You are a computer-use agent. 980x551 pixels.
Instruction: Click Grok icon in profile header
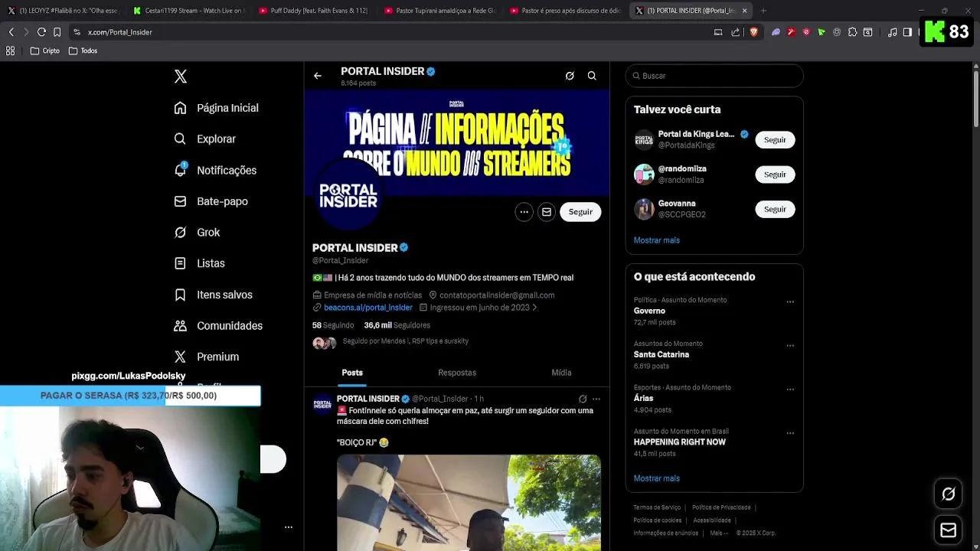tap(570, 76)
